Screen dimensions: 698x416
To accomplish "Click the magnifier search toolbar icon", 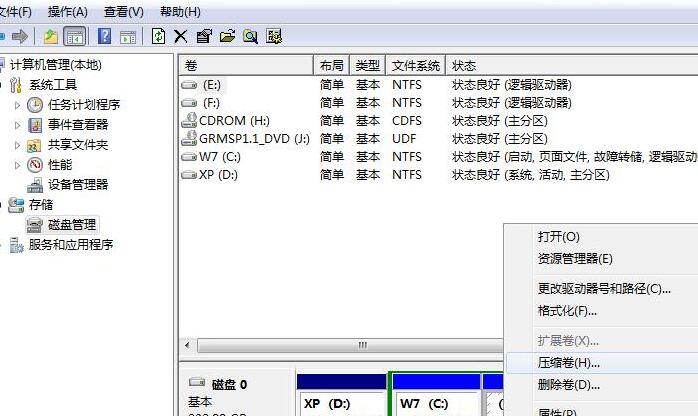I will click(250, 36).
